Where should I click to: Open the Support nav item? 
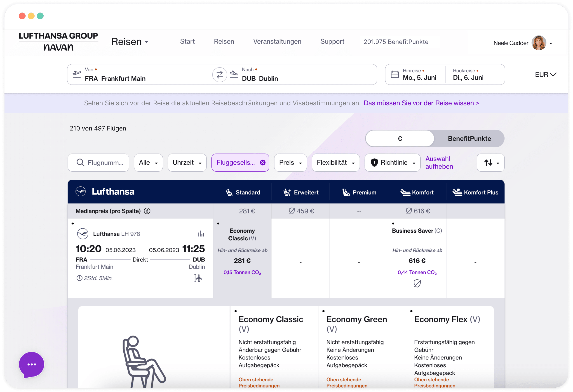click(332, 41)
